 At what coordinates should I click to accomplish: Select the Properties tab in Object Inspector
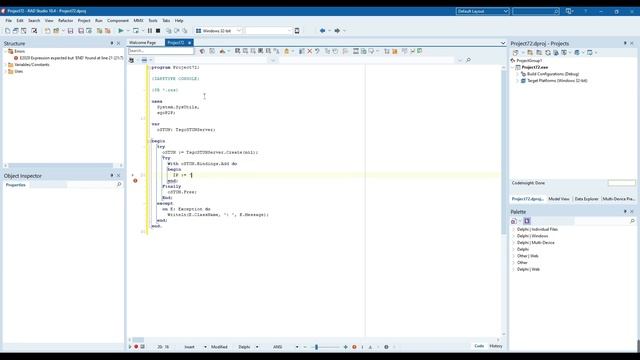click(x=16, y=185)
